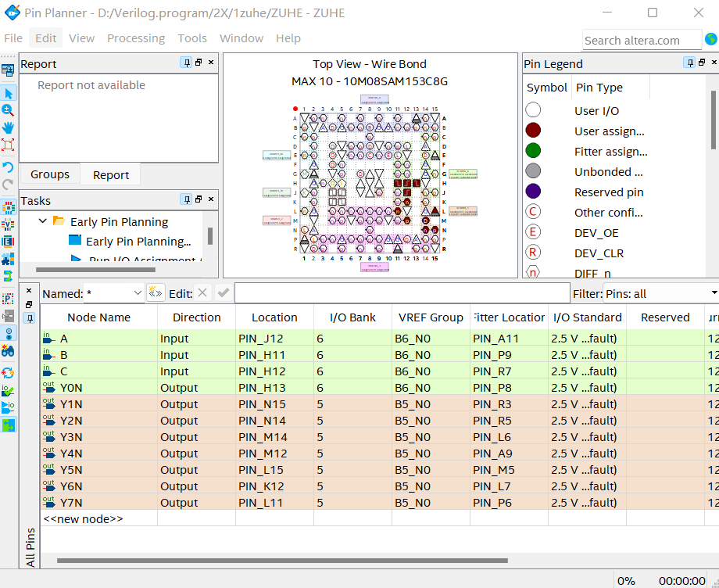Collapse the Early Pin Planning tree item
Screen dimensions: 719x588
coord(43,221)
